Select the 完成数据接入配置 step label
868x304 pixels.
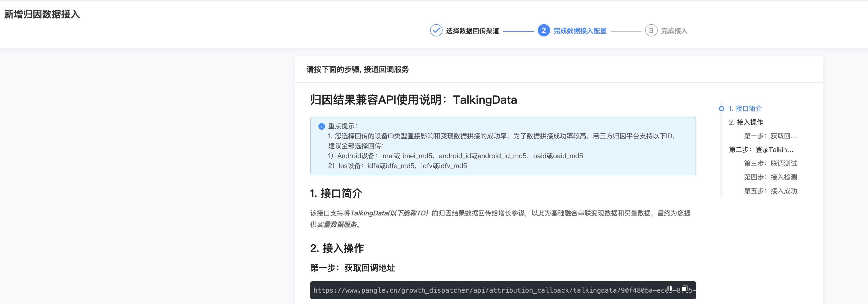click(x=580, y=31)
